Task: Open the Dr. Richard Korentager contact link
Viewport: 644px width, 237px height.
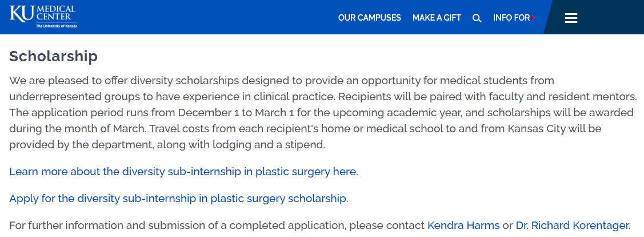Action: click(x=572, y=226)
